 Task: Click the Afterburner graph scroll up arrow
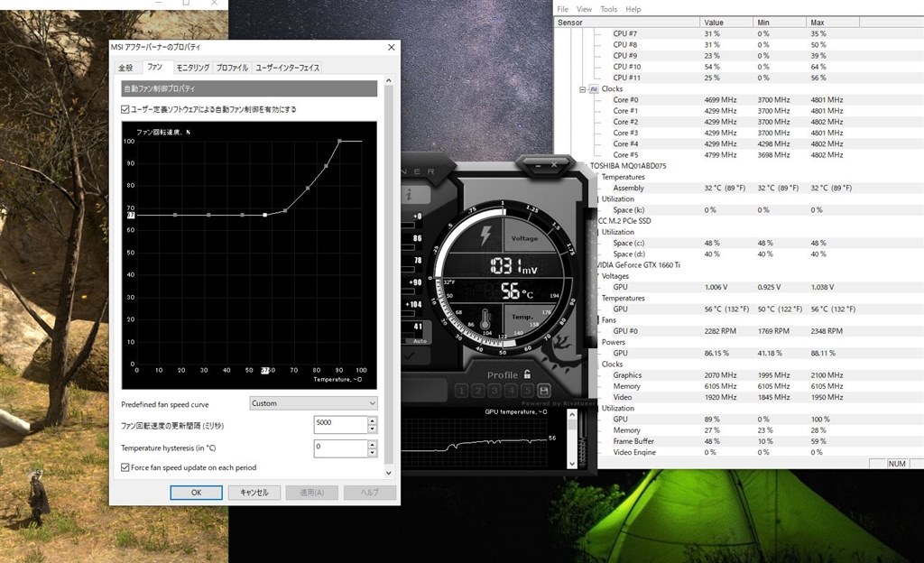pyautogui.click(x=571, y=415)
